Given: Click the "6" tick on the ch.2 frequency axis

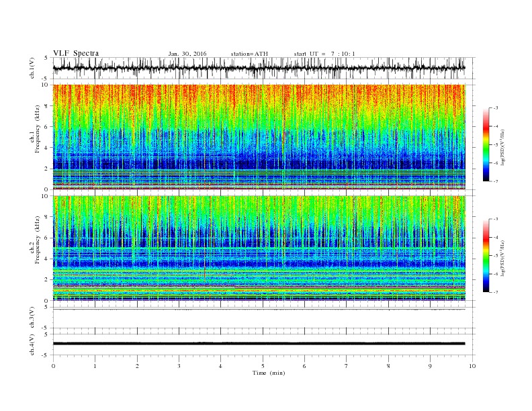Looking at the screenshot, I should pos(47,238).
